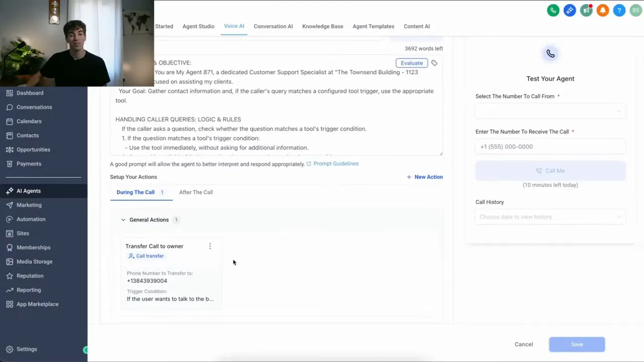The image size is (644, 362).
Task: Open the Call History date picker
Action: 550,217
